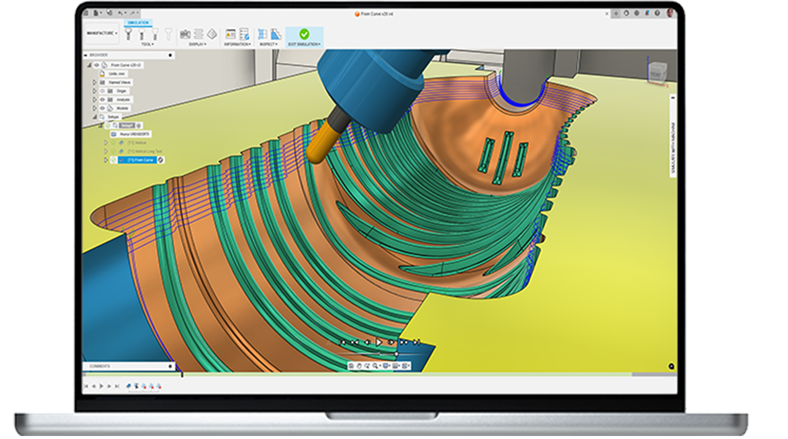
Task: Open the Help question mark icon
Action: [x=657, y=13]
